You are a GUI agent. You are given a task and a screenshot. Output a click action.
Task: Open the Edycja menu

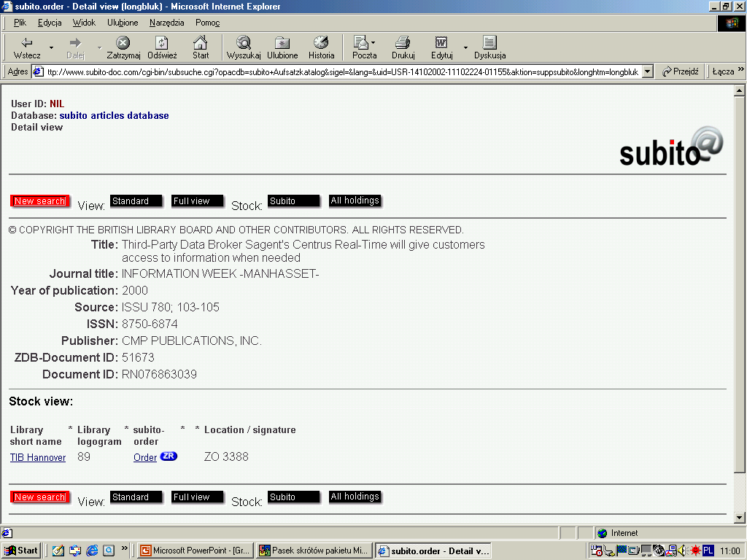tap(50, 23)
